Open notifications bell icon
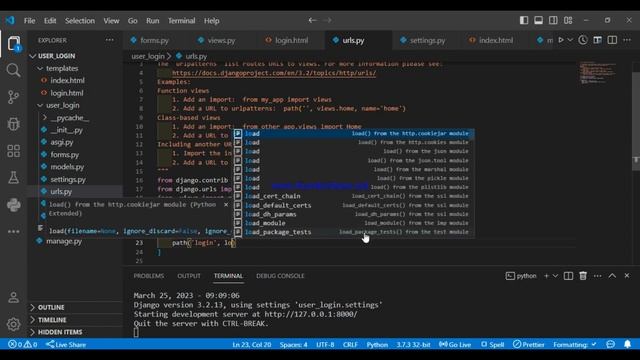 point(627,344)
